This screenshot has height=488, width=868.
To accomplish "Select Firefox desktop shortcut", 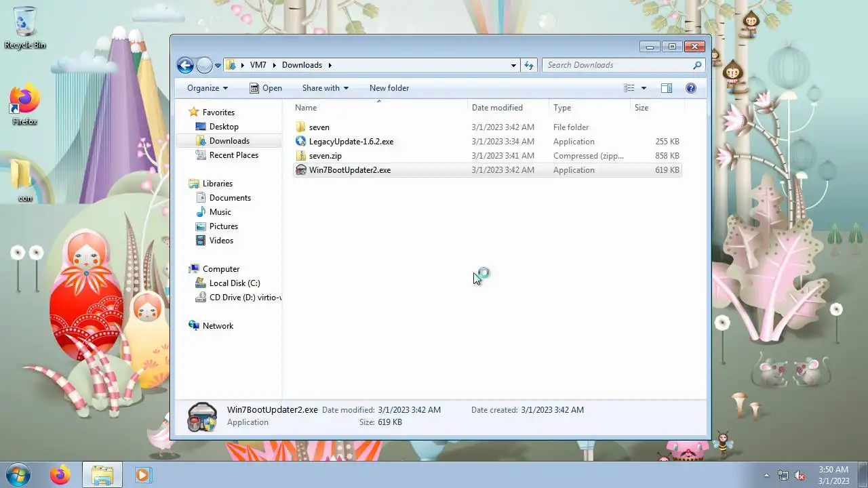I will pos(25,106).
